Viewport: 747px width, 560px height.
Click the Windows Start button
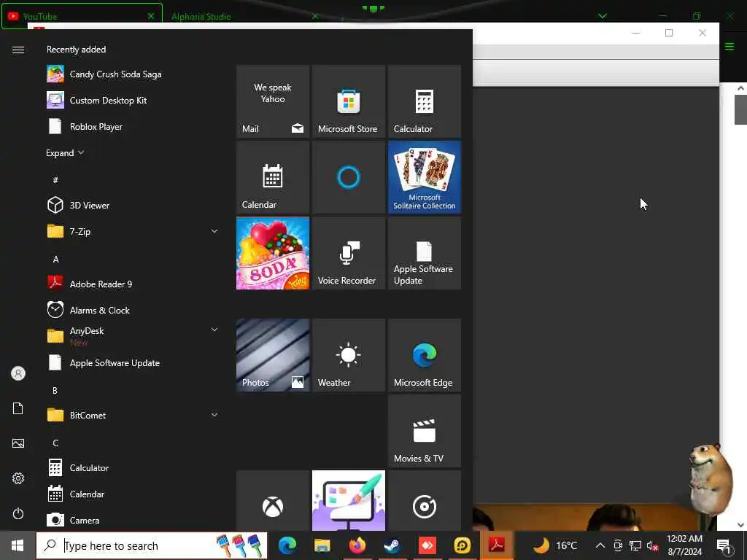[x=18, y=545]
